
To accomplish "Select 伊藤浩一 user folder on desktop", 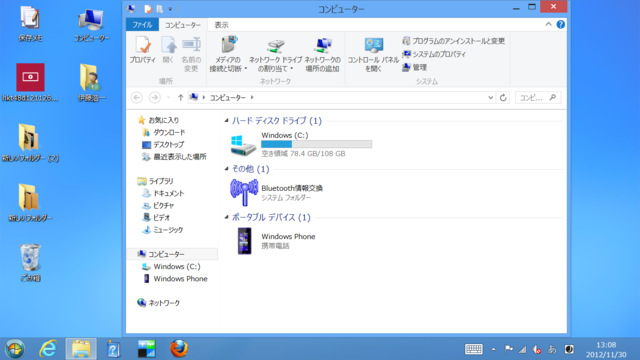I will point(91,82).
